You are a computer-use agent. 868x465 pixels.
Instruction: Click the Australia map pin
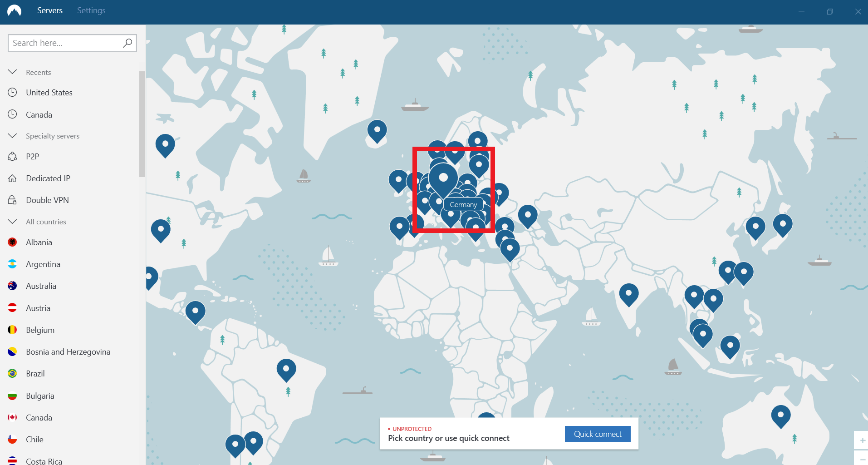tap(781, 416)
